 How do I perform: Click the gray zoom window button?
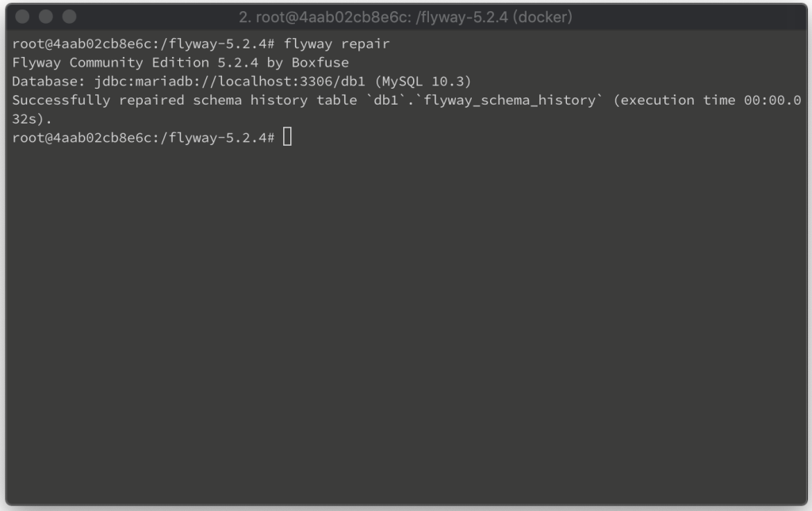click(x=70, y=17)
